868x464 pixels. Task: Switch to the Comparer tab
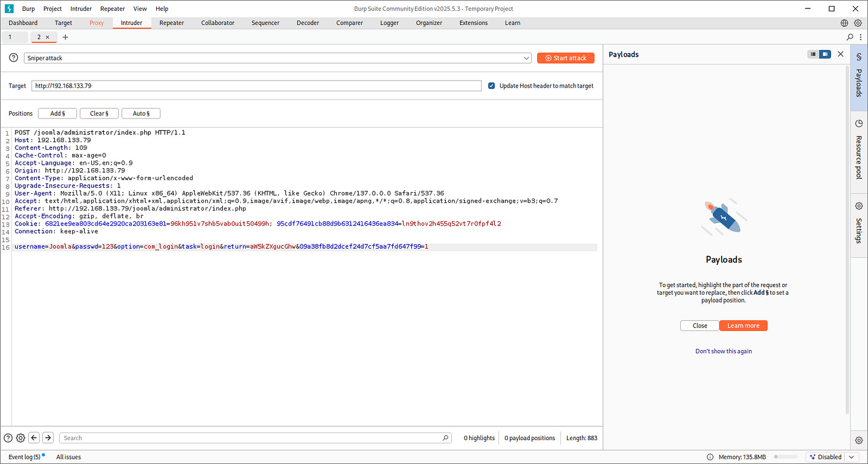(349, 23)
